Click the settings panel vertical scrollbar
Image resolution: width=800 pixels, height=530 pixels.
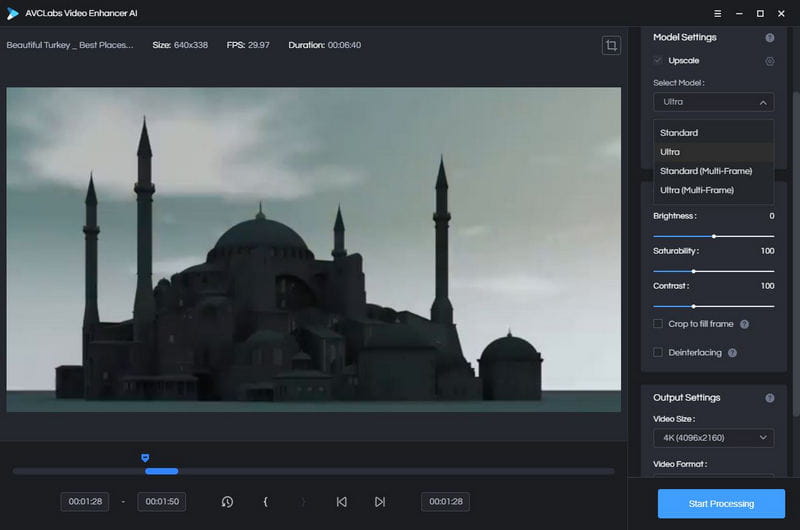[x=796, y=254]
